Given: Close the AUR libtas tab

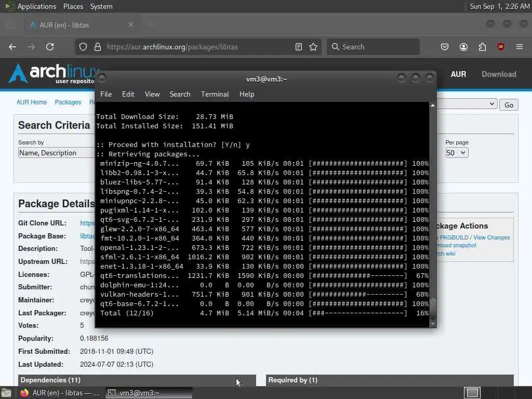Looking at the screenshot, I should pyautogui.click(x=131, y=24).
